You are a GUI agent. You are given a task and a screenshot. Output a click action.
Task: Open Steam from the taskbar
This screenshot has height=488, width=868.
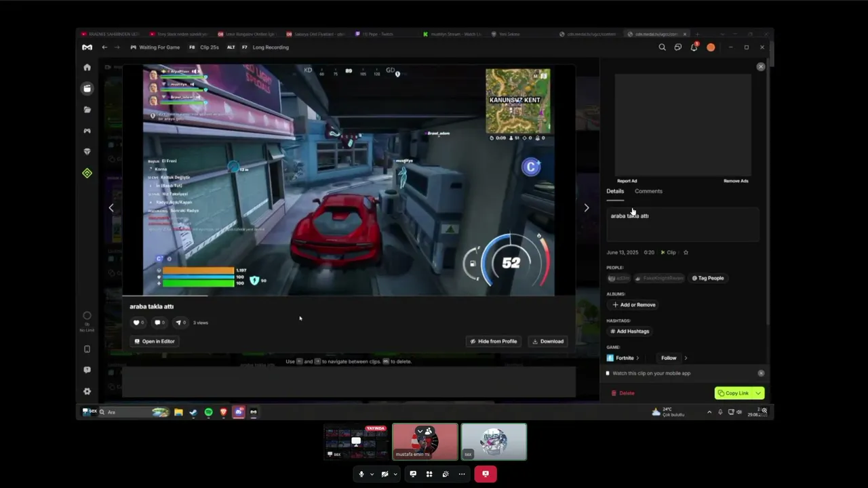[193, 412]
